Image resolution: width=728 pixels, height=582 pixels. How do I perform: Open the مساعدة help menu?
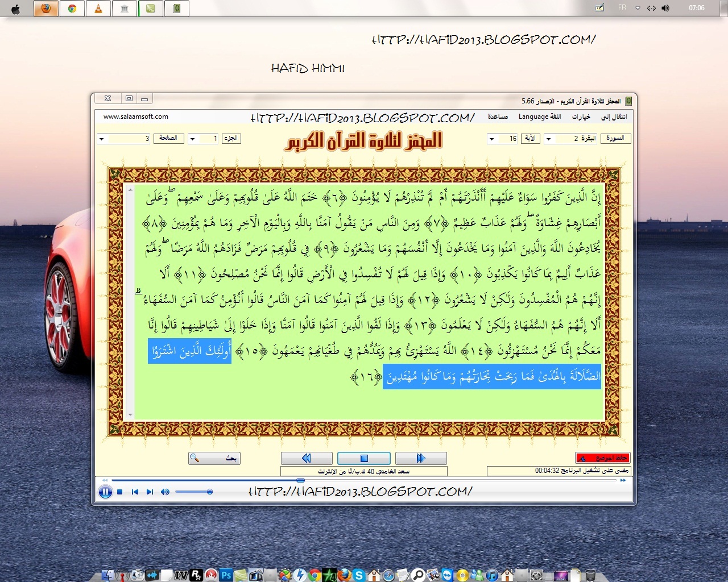(x=498, y=117)
